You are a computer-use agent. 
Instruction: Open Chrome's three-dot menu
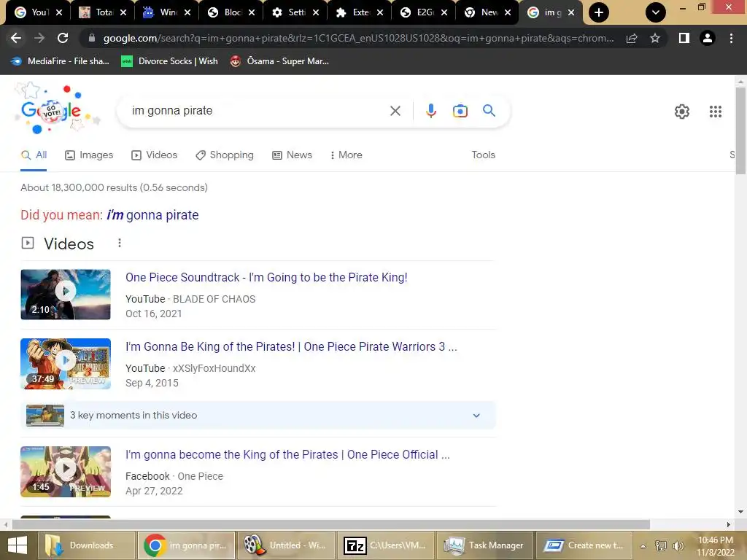tap(731, 38)
